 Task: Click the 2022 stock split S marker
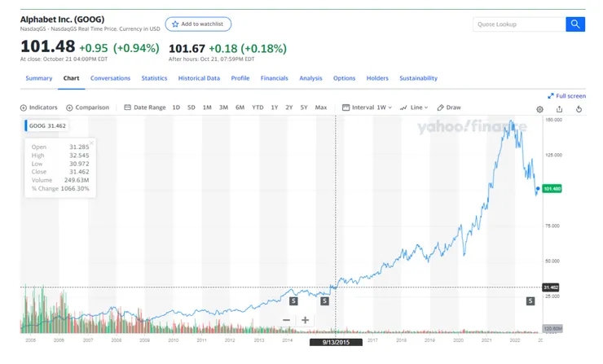[530, 300]
